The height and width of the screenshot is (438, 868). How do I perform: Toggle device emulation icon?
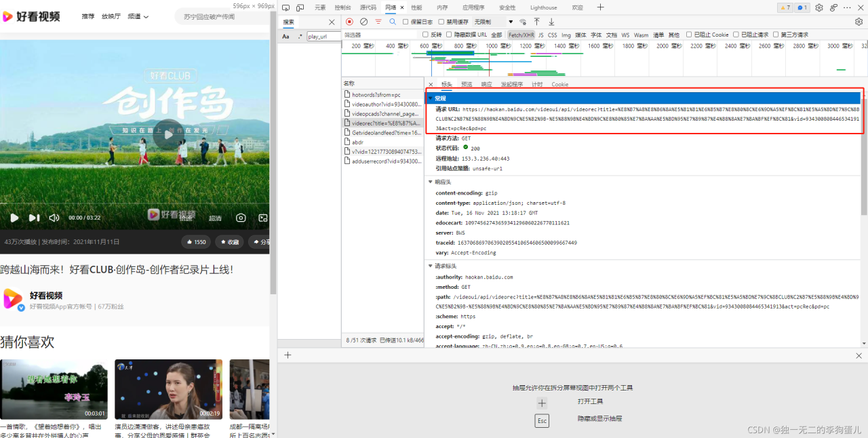pos(300,7)
